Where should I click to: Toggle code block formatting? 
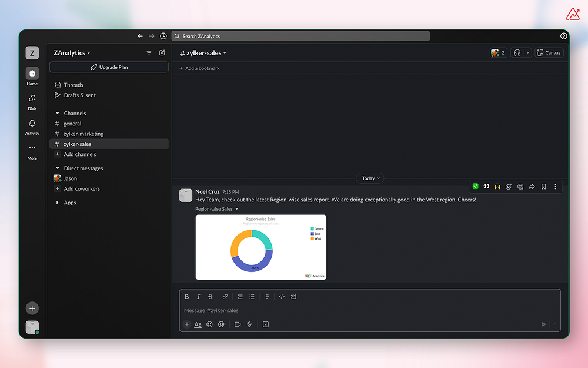[x=293, y=297]
